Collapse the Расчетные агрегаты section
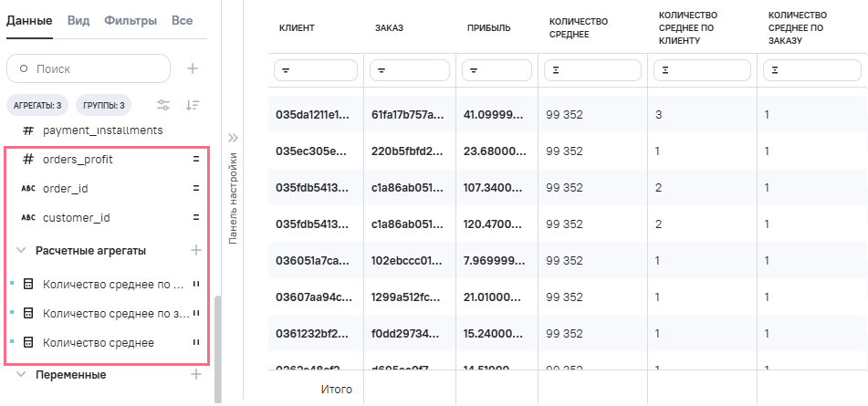Screen dimensions: 868x406 tap(21, 250)
